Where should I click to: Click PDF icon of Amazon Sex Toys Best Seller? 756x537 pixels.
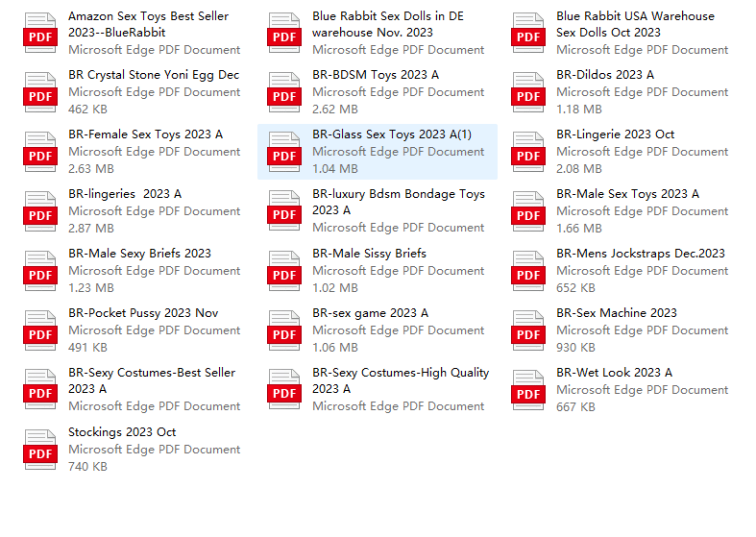(x=40, y=34)
